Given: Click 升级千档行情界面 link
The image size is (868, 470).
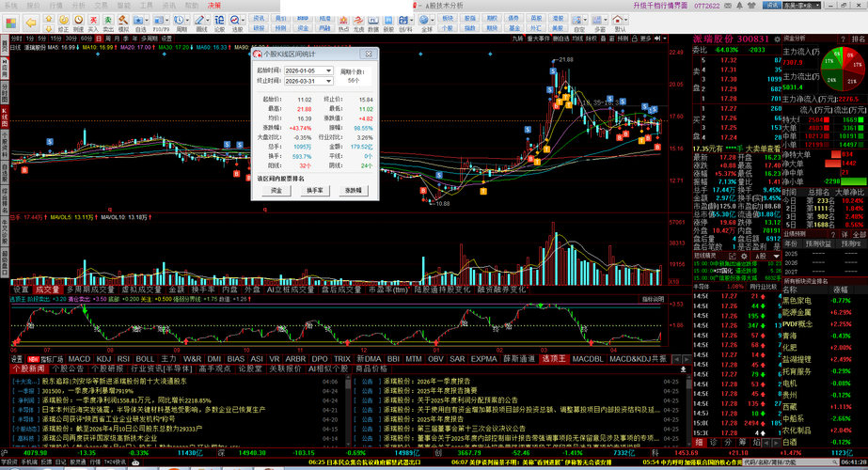Looking at the screenshot, I should [660, 6].
